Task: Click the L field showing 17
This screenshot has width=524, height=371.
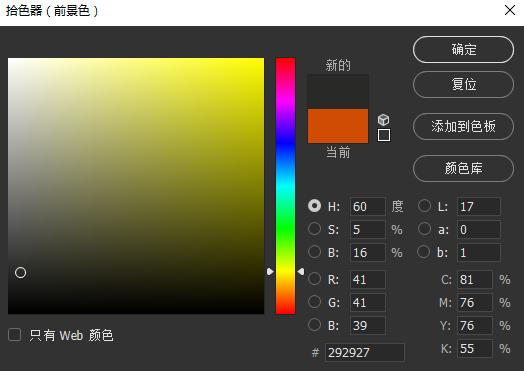Action: (479, 206)
